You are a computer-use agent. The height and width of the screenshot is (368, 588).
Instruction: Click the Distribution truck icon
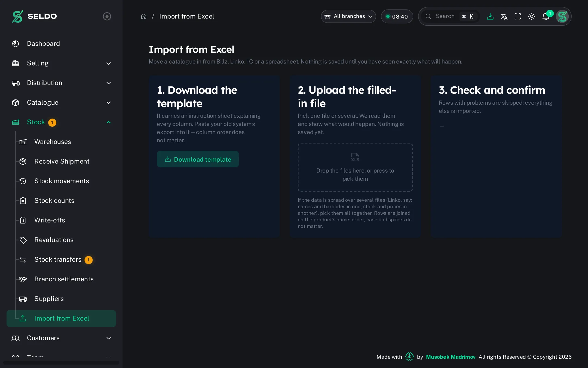[16, 83]
